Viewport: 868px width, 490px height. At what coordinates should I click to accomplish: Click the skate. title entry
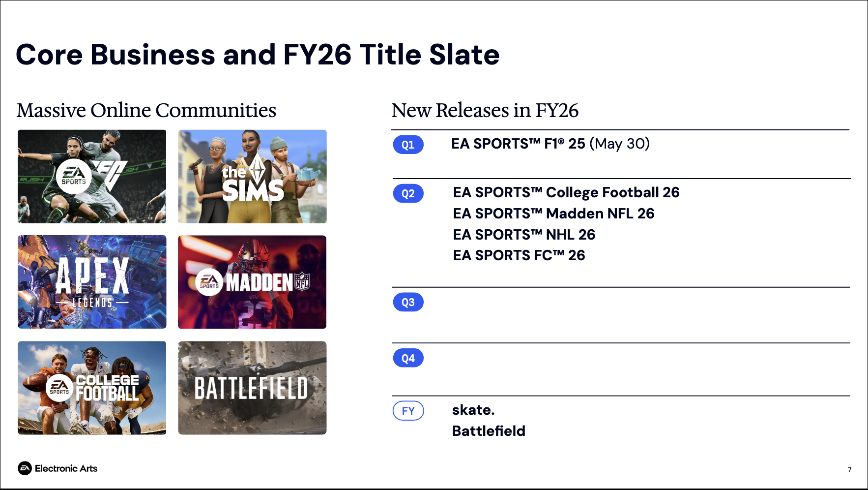(473, 410)
